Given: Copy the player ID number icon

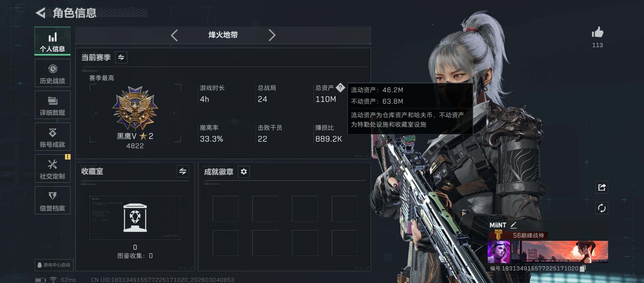Looking at the screenshot, I should (583, 268).
